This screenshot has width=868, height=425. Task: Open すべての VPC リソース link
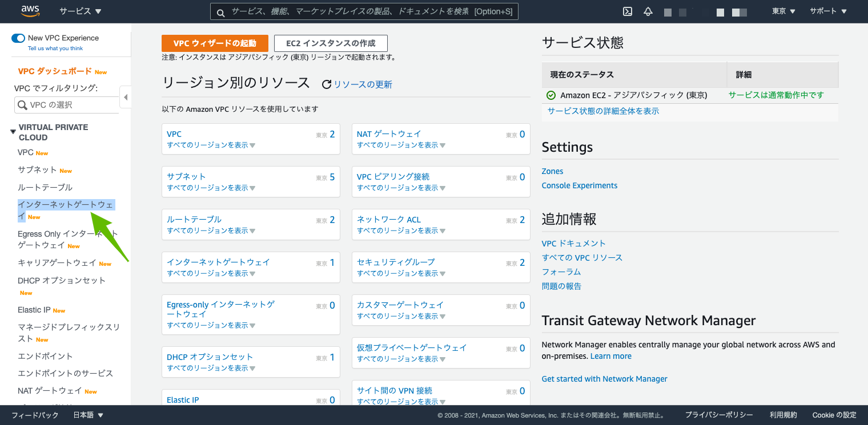pyautogui.click(x=582, y=257)
